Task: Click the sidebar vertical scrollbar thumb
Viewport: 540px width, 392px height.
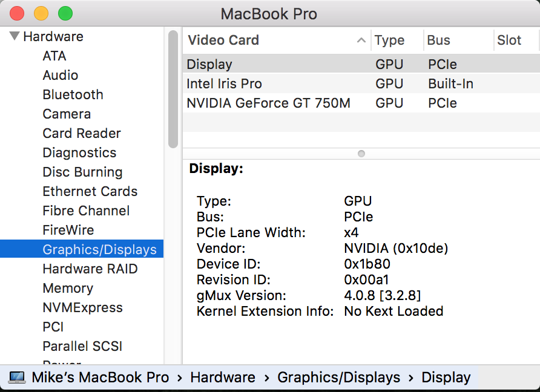Action: [x=173, y=89]
